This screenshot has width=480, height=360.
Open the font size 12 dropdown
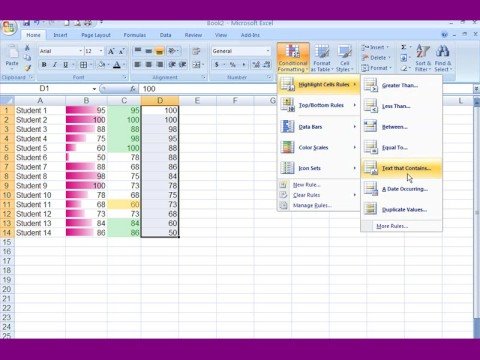(101, 51)
